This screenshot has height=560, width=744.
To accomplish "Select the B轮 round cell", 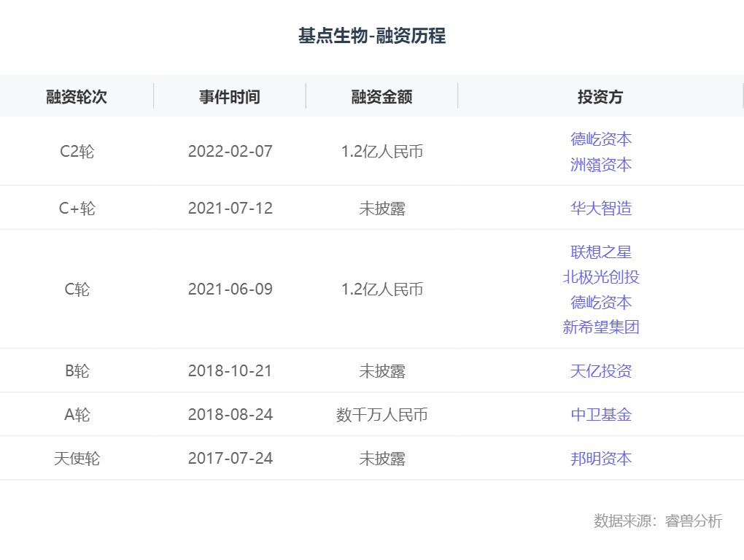I will tap(77, 371).
